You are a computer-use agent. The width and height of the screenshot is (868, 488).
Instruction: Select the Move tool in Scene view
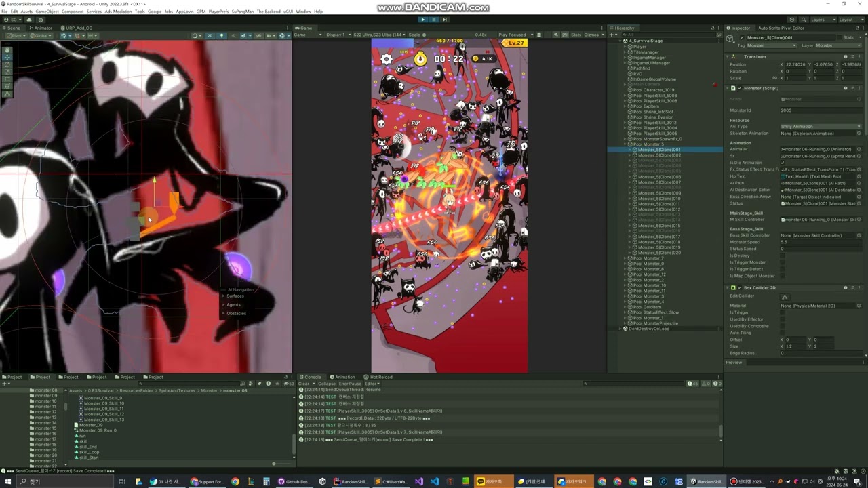pos(7,57)
